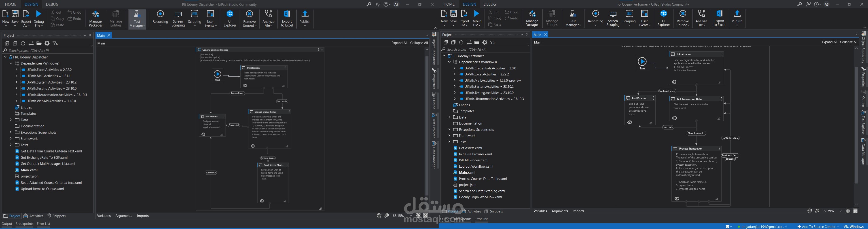Click Screen Scraping in Dispatcher window ribbon
868x229 pixels.
click(178, 19)
